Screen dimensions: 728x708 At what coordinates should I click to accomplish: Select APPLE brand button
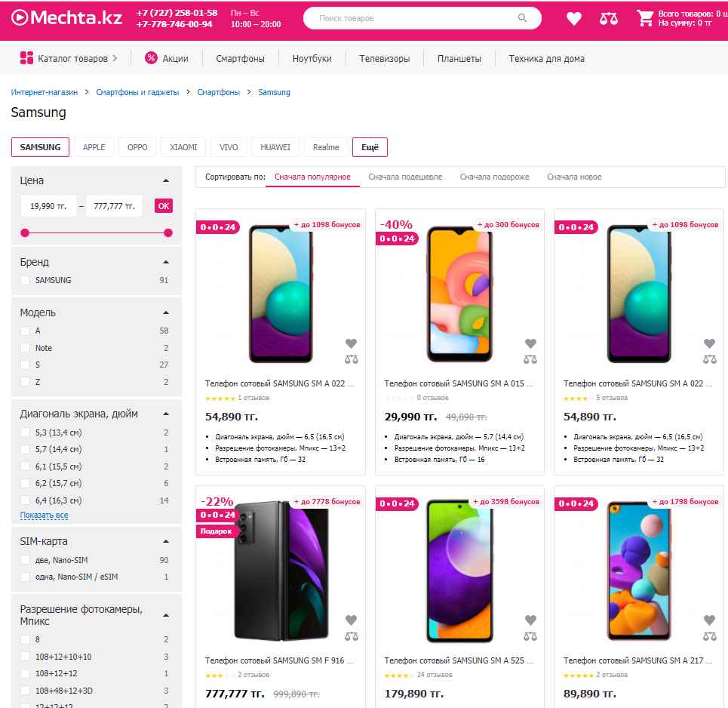pyautogui.click(x=94, y=147)
